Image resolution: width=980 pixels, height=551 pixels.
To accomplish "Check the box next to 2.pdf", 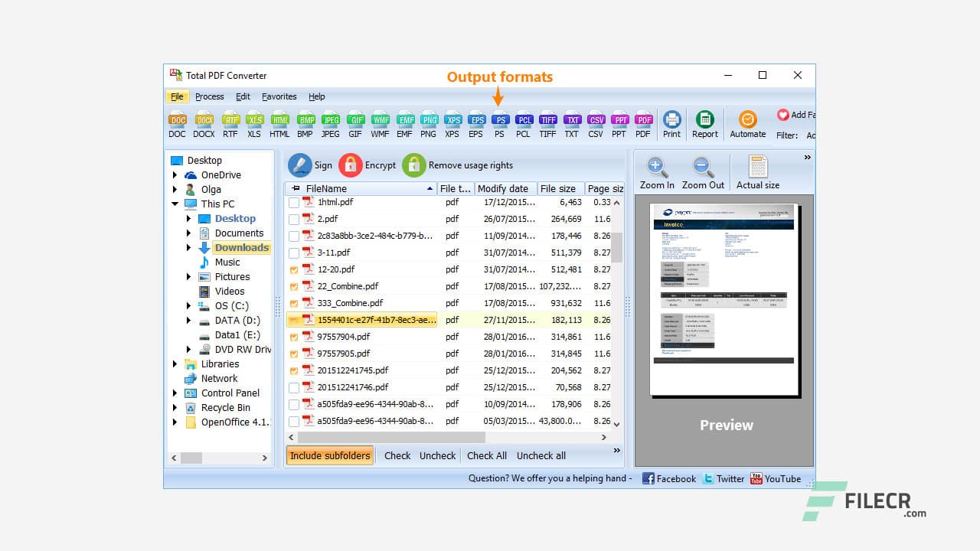I will tap(294, 219).
